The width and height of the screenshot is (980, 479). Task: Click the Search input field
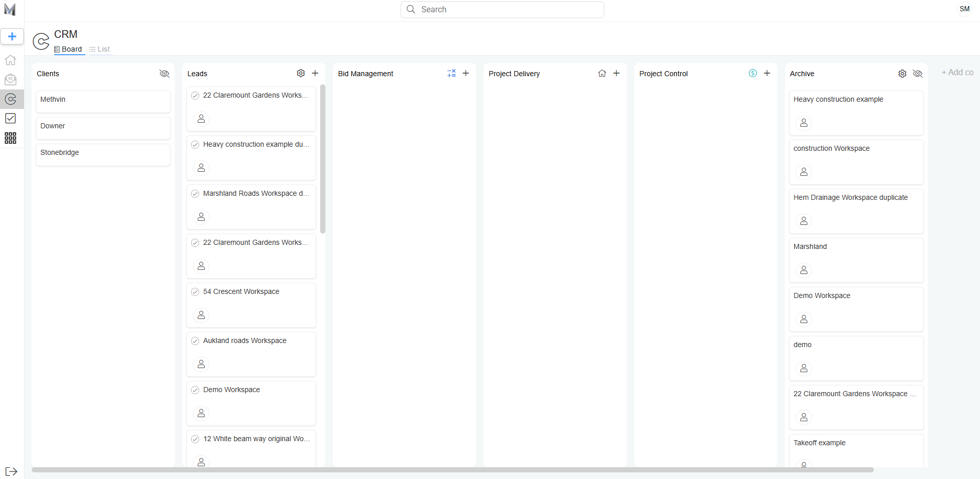(503, 10)
